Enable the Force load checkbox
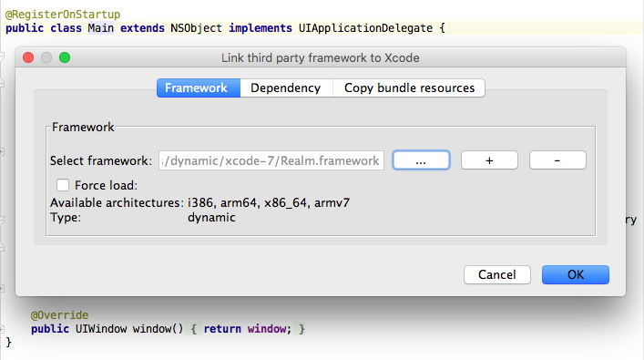The width and height of the screenshot is (644, 360). pyautogui.click(x=63, y=185)
